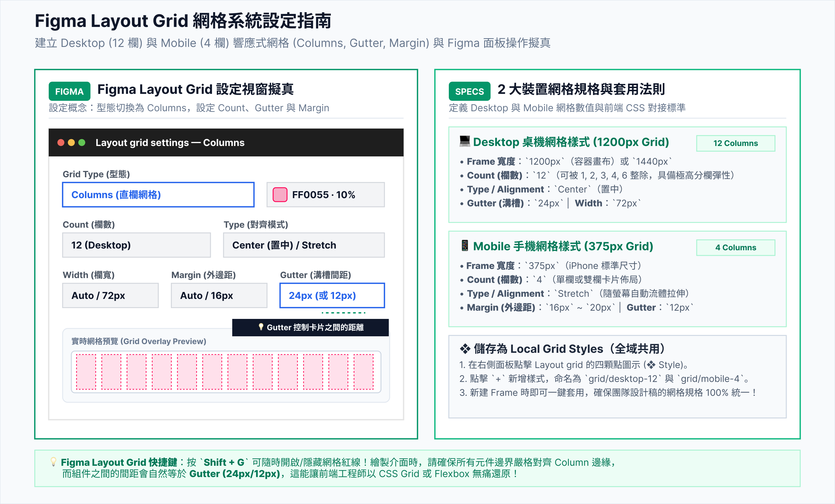
Task: Click the four-diamond icon before 儲存為 Local Grid Styles
Action: (465, 349)
